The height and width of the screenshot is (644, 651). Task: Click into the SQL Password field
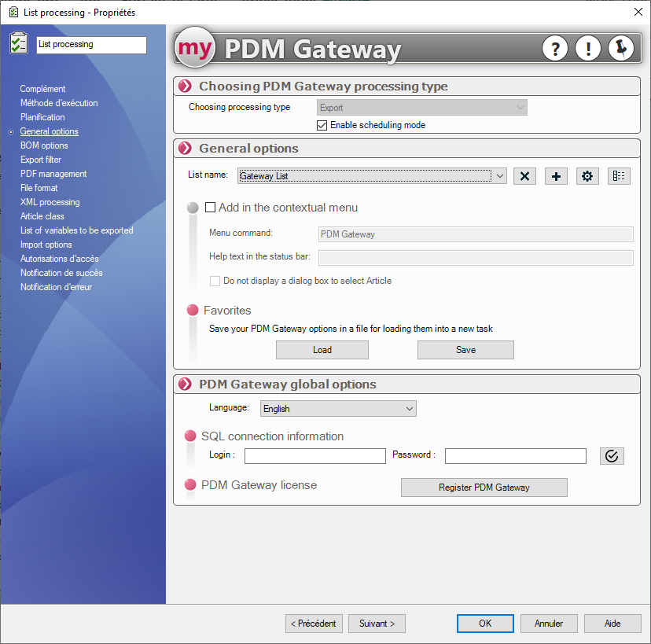(515, 456)
